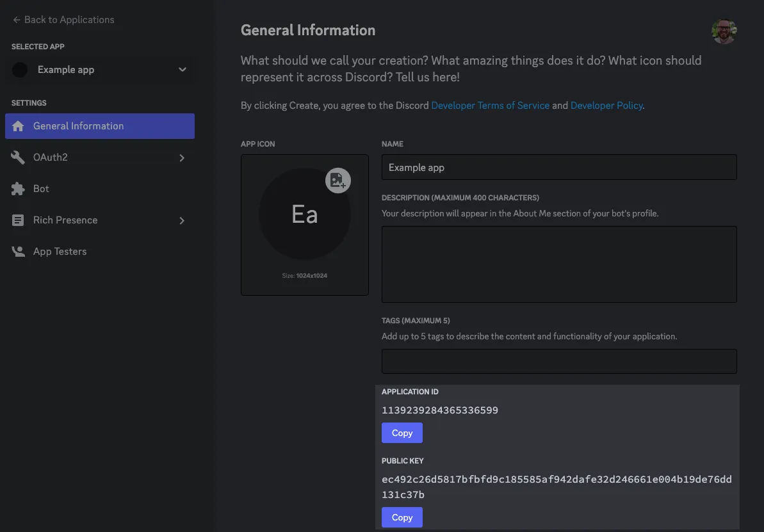Click into the Name input field
Screen dimensions: 764x532
558,167
